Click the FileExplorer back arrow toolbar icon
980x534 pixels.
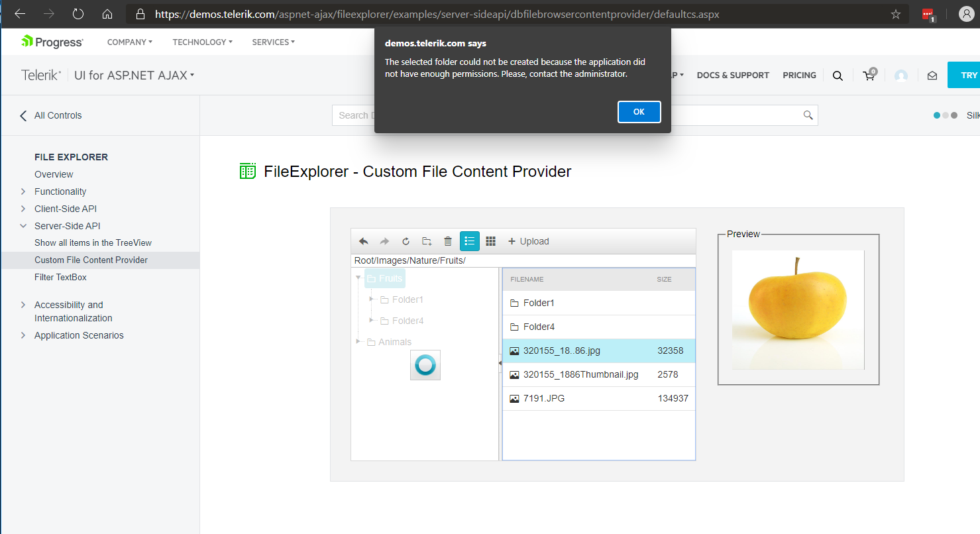click(363, 241)
